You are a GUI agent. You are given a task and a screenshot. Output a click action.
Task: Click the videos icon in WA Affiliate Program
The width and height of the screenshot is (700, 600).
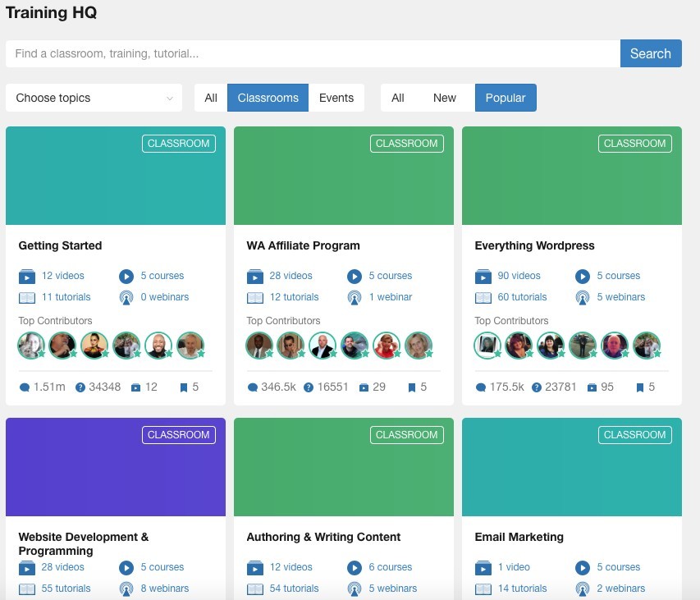[x=255, y=277]
